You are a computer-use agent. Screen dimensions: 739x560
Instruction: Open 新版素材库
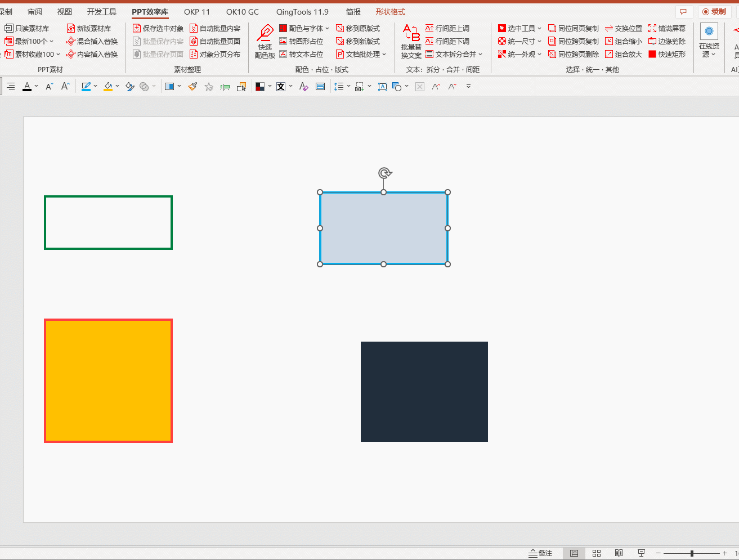88,28
